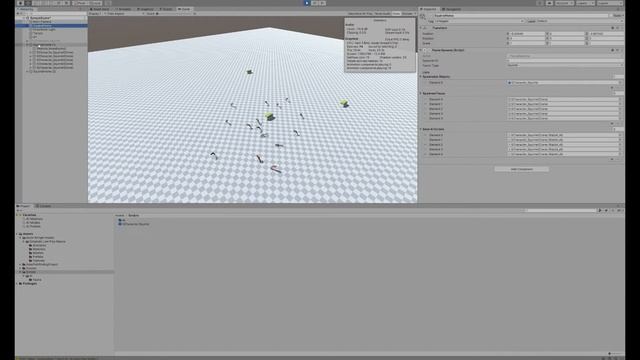
Task: Open the Display 1 dropdown in Game view
Action: [96, 13]
